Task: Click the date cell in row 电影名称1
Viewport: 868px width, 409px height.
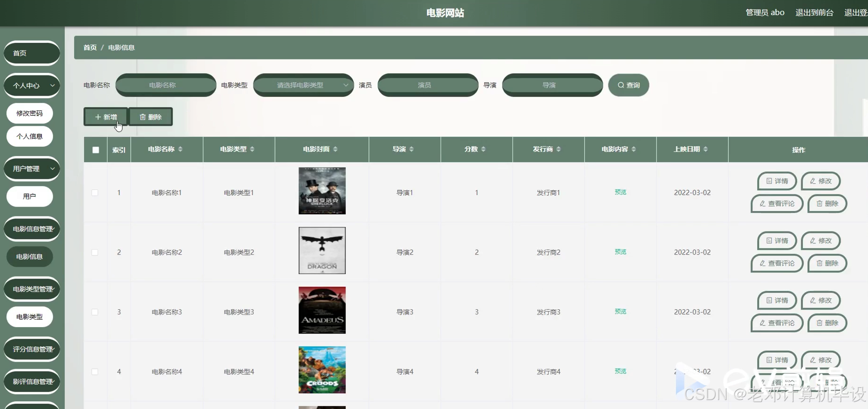Action: coord(692,193)
